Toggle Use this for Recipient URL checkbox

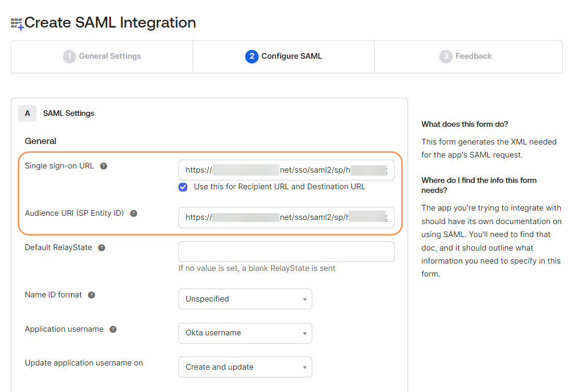tap(183, 187)
